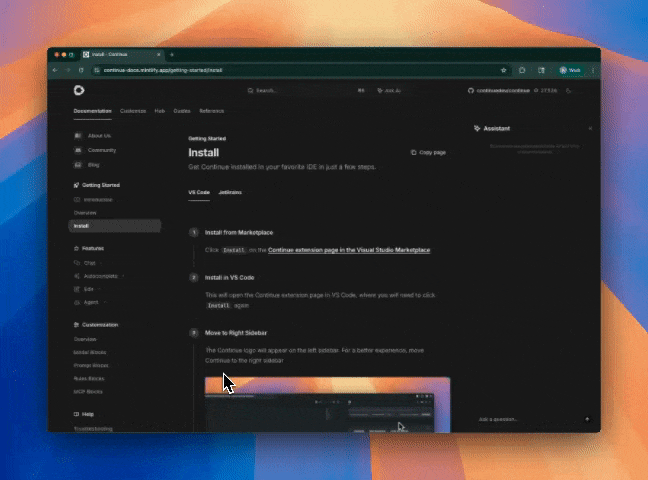Click the Getting Started rocket icon

click(76, 185)
